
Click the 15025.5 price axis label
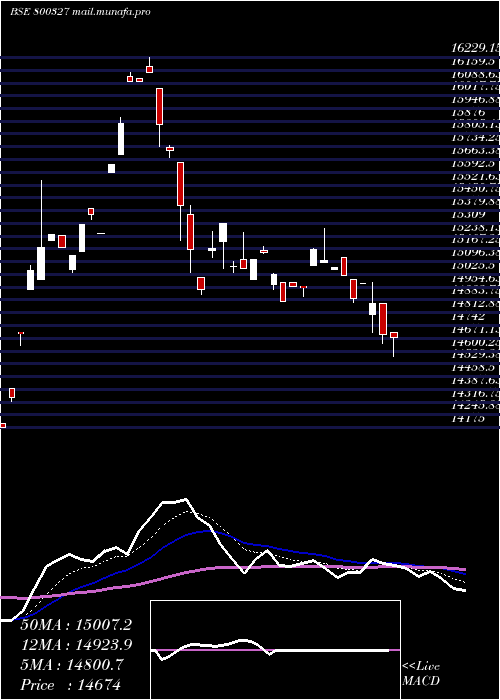(473, 266)
